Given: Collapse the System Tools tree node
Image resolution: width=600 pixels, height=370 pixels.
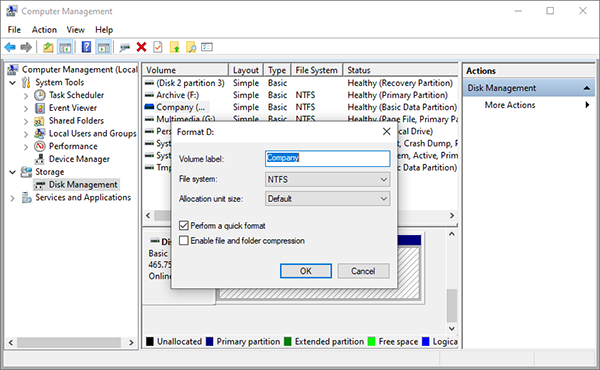Looking at the screenshot, I should point(13,83).
